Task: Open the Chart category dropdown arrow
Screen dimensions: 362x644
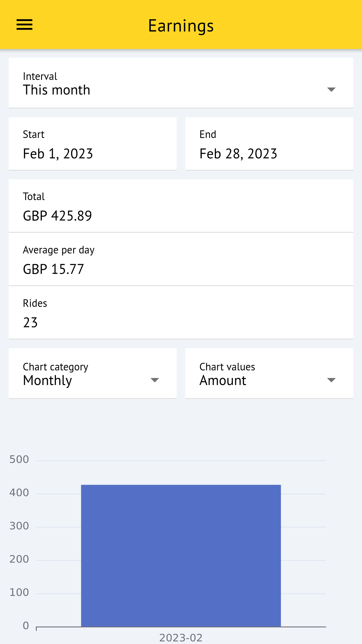Action: pos(154,380)
